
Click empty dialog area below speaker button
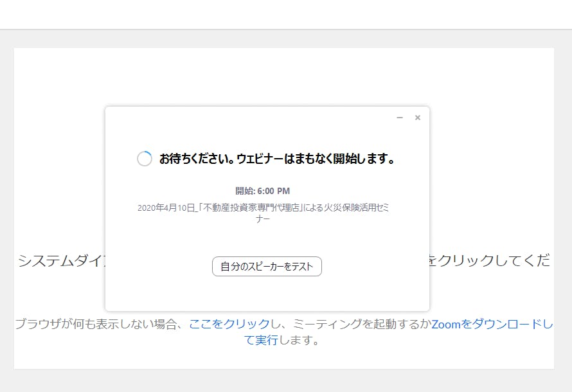(x=267, y=294)
